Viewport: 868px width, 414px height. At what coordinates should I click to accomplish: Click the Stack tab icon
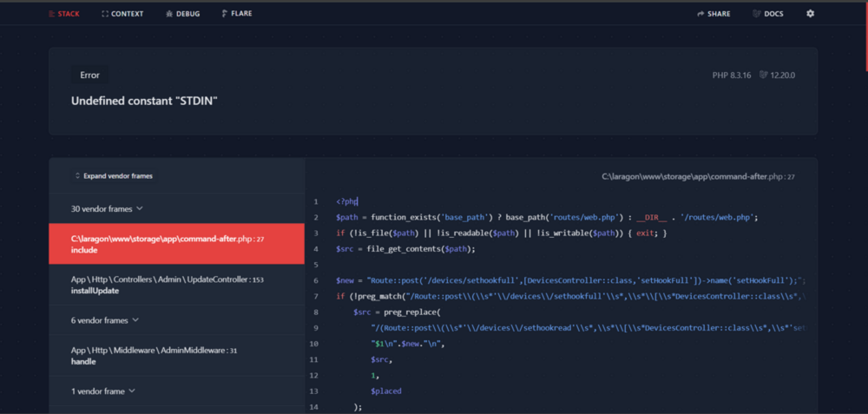[52, 14]
